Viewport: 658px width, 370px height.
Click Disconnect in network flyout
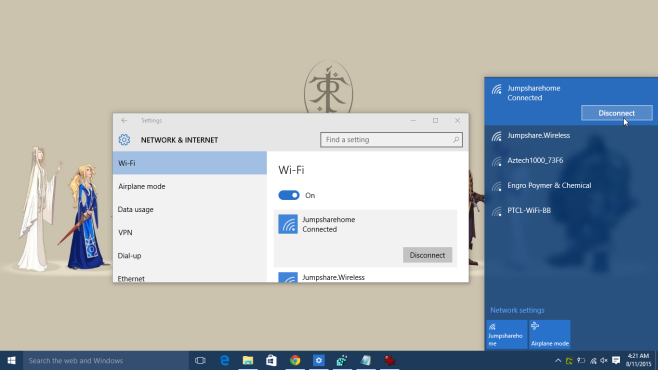coord(616,113)
